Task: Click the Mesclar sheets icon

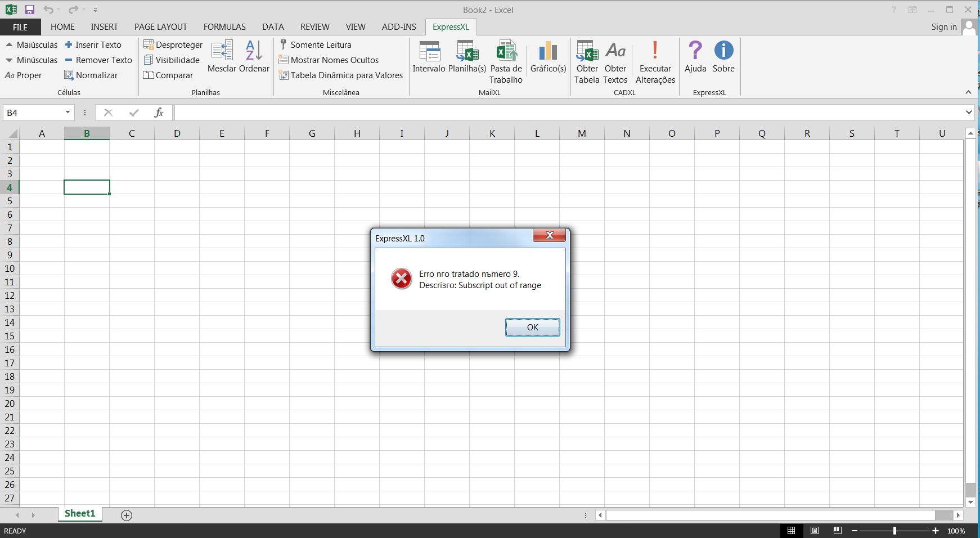Action: [x=222, y=56]
